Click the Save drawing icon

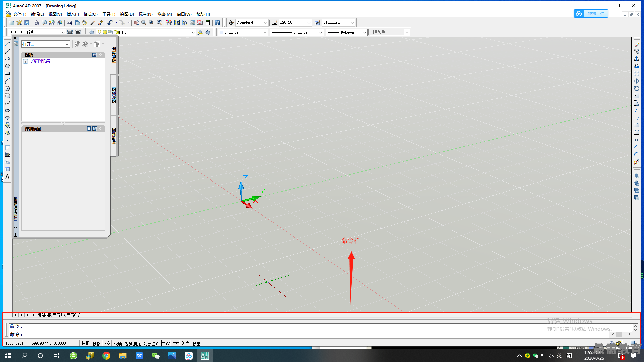click(27, 23)
